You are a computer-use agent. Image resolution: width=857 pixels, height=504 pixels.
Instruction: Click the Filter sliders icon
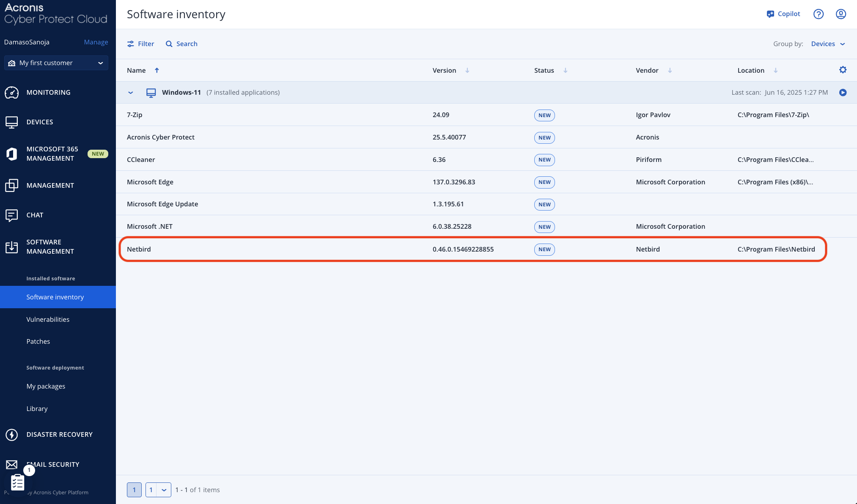(x=131, y=44)
